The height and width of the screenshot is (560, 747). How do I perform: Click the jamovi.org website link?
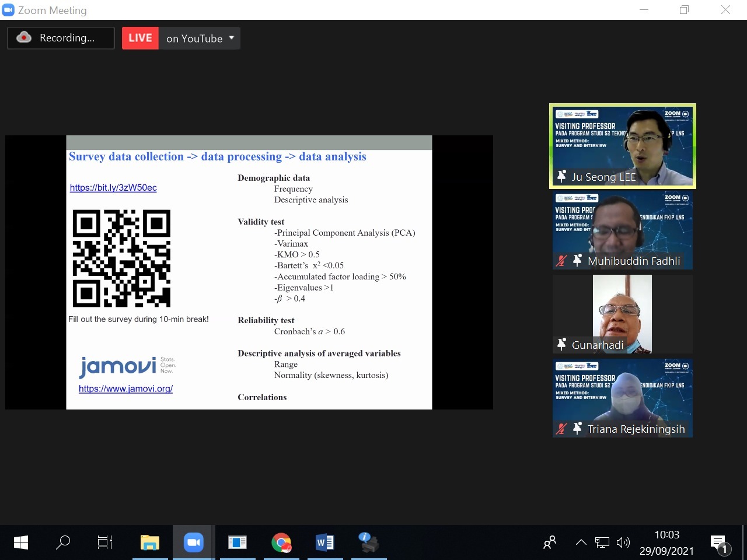pos(125,388)
